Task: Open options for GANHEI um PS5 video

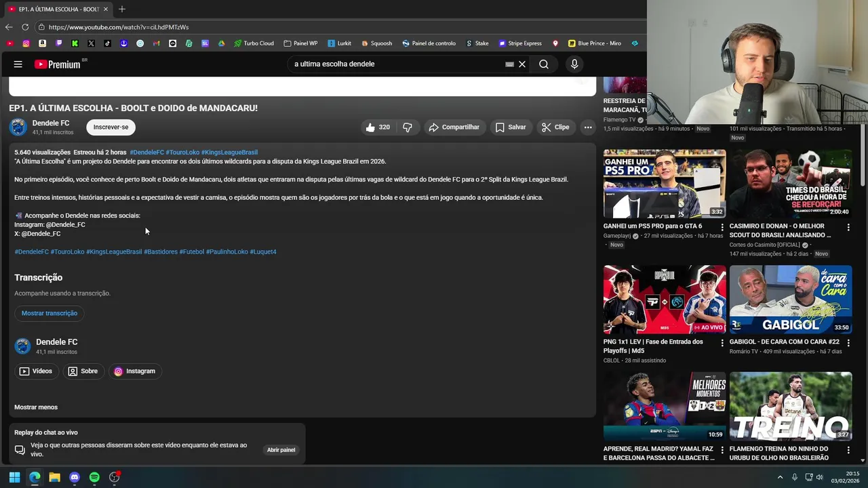Action: 722,228
